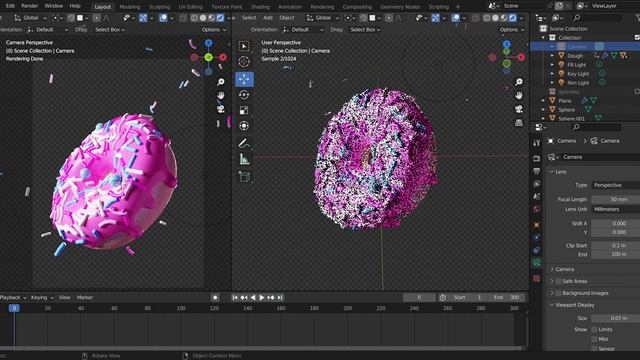
Task: Open right viewport Options dropdown
Action: (511, 30)
